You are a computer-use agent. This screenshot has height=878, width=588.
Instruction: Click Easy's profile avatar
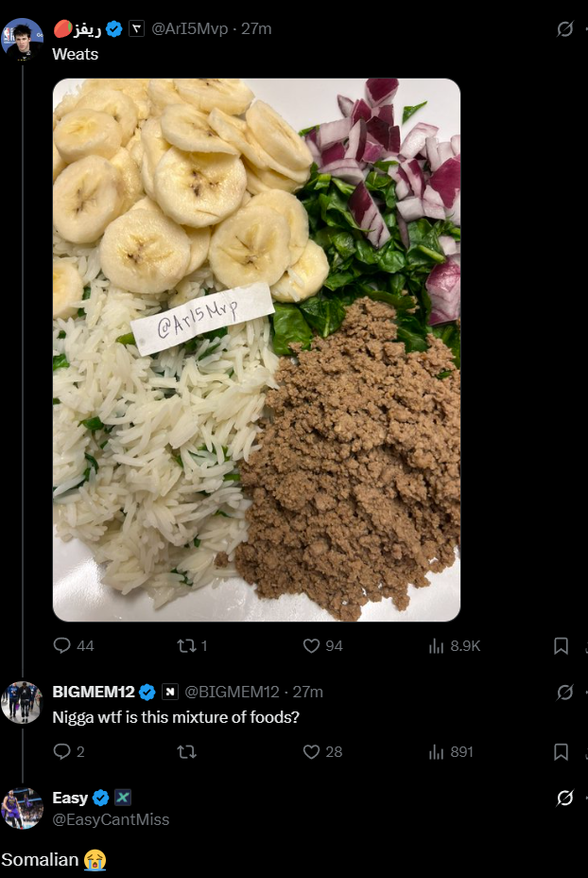22,808
